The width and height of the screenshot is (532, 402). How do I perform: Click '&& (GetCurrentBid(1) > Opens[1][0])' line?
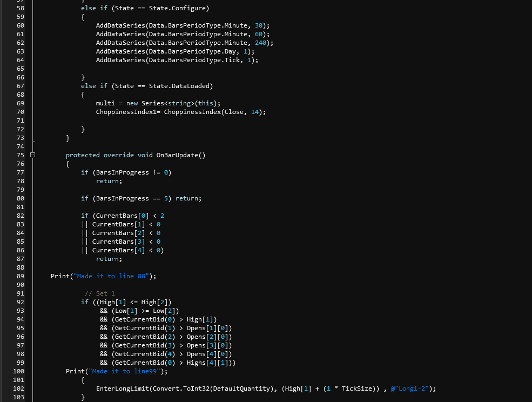pos(166,328)
